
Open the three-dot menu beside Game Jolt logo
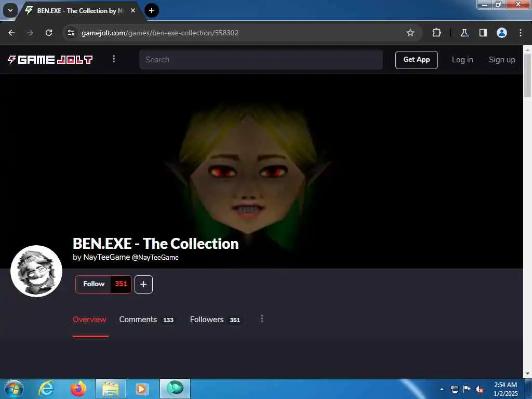click(114, 59)
